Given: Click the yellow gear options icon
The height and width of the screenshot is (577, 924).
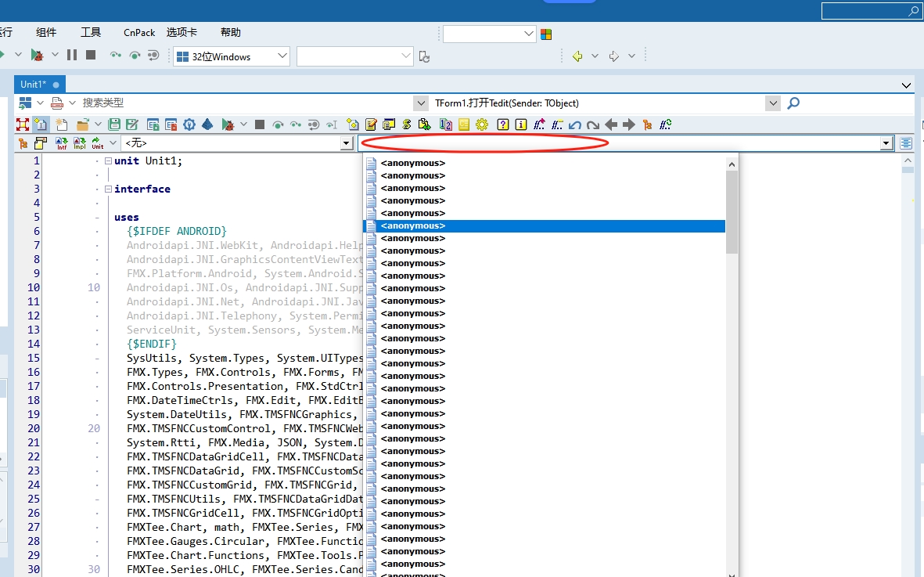Looking at the screenshot, I should (482, 124).
